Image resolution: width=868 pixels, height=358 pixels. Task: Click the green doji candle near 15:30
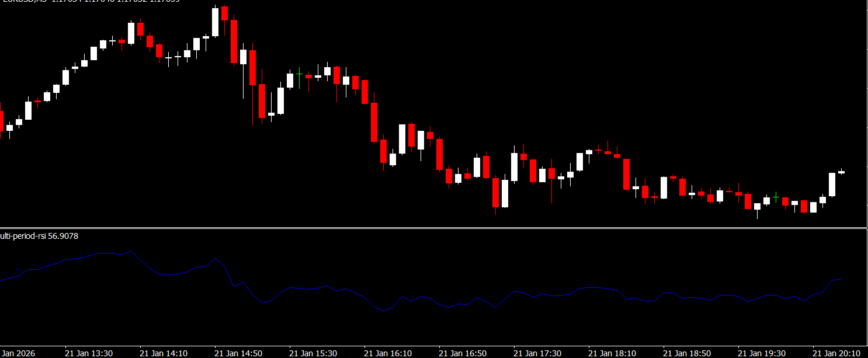299,75
